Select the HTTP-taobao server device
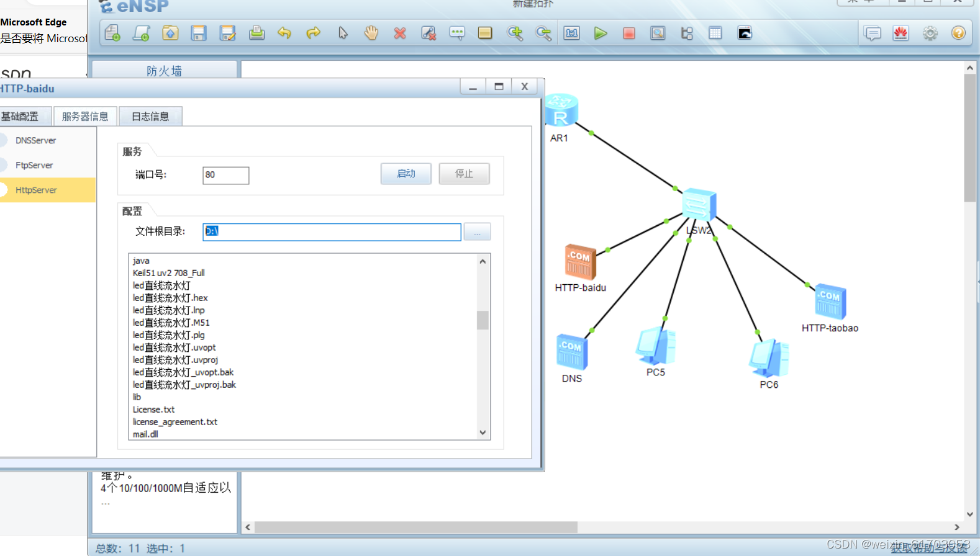The height and width of the screenshot is (556, 980). [830, 302]
